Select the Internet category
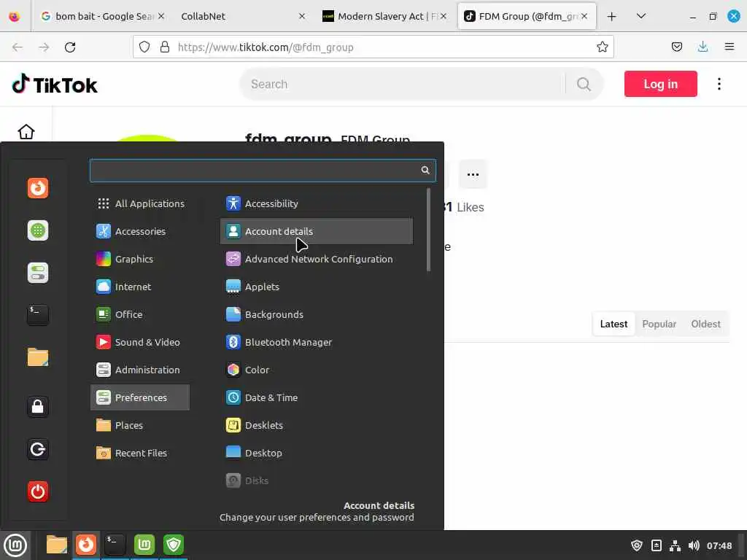 (140, 287)
